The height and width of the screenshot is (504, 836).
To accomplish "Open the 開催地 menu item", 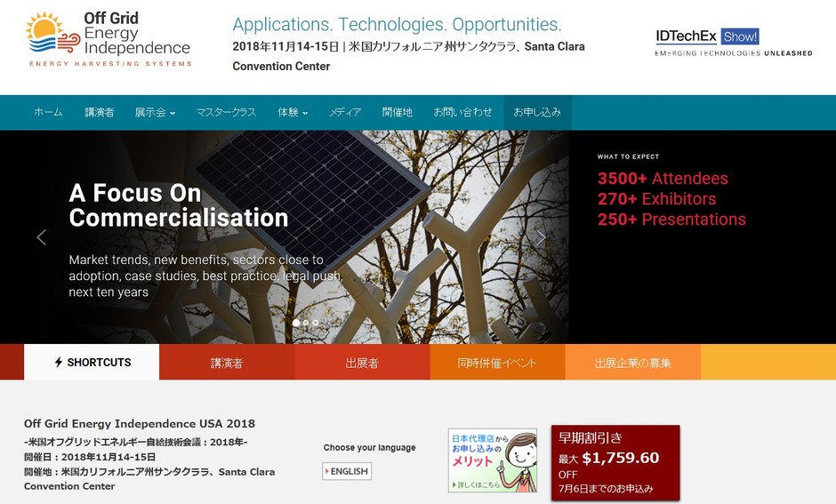I will pos(398,112).
